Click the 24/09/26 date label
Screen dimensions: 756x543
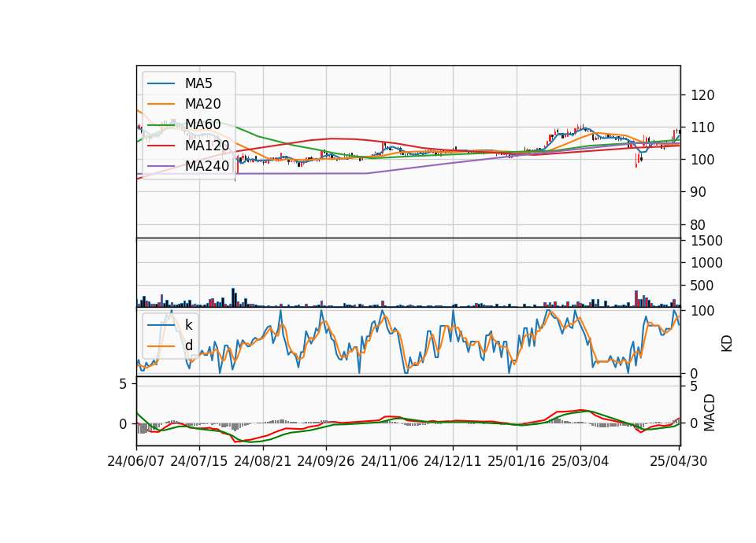point(326,461)
